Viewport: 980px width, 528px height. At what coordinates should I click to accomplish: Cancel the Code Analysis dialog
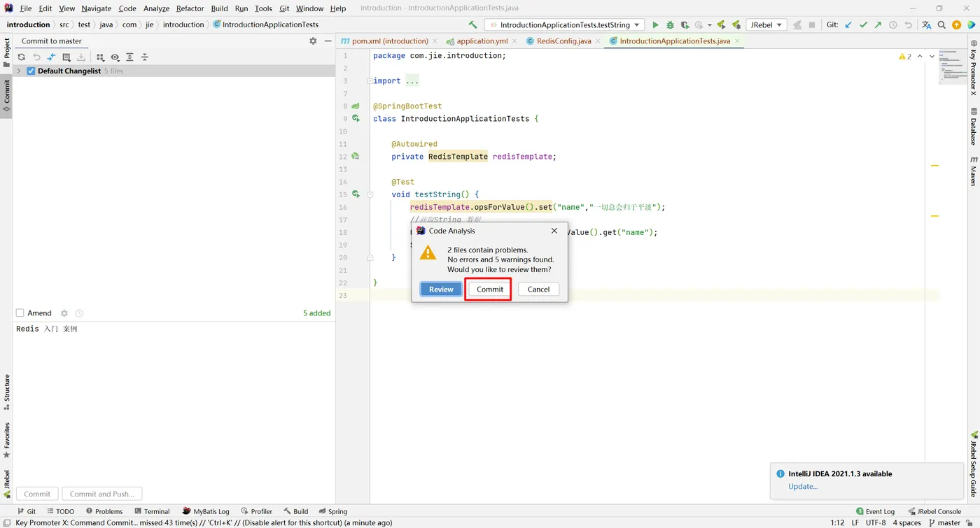[x=538, y=289]
